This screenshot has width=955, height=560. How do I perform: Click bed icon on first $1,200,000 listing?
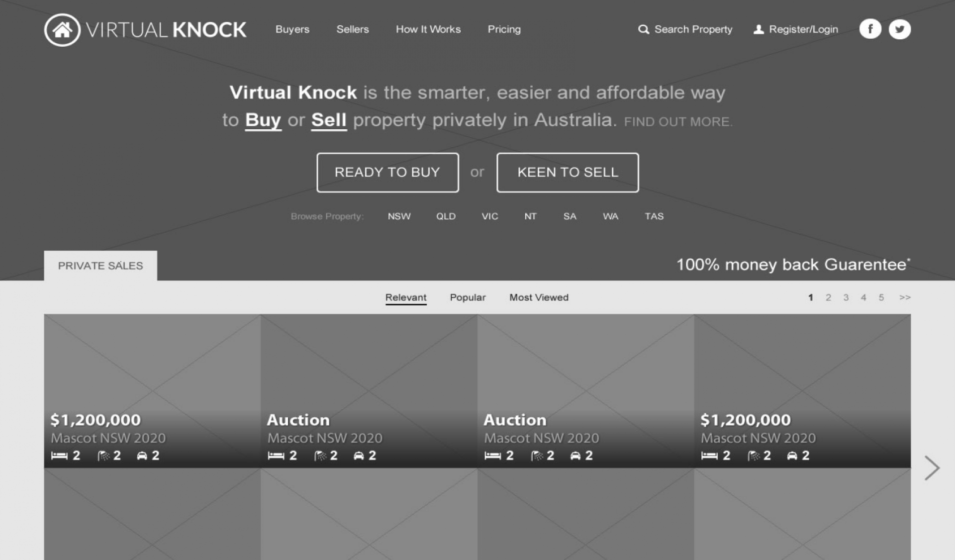pyautogui.click(x=59, y=456)
